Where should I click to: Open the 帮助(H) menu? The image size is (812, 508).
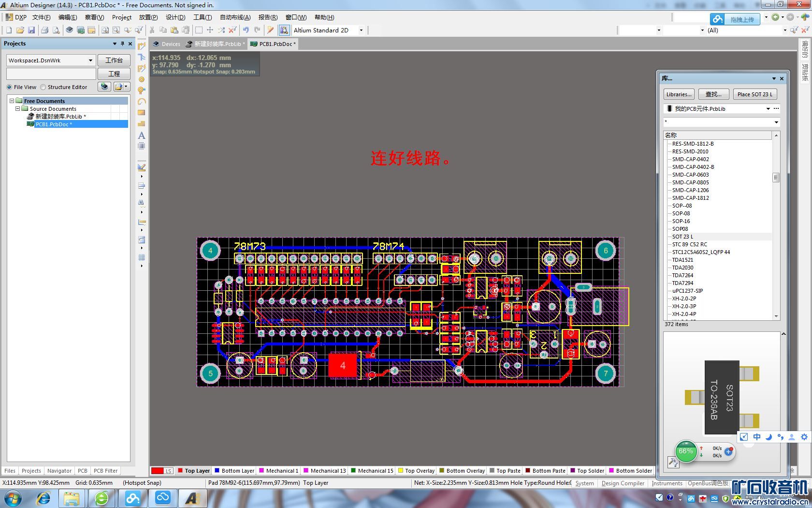[324, 17]
